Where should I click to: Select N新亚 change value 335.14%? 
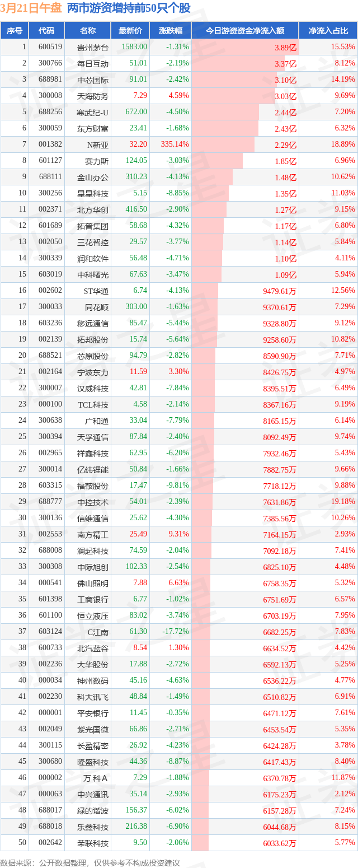tap(175, 144)
